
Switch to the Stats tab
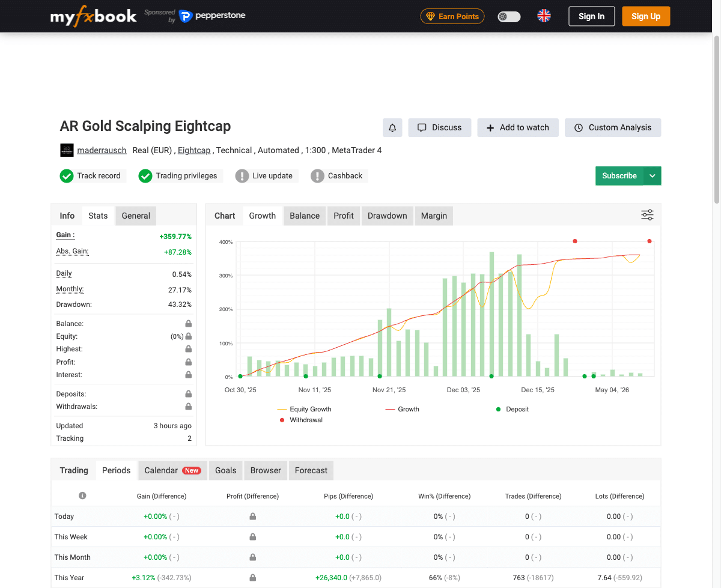[98, 216]
